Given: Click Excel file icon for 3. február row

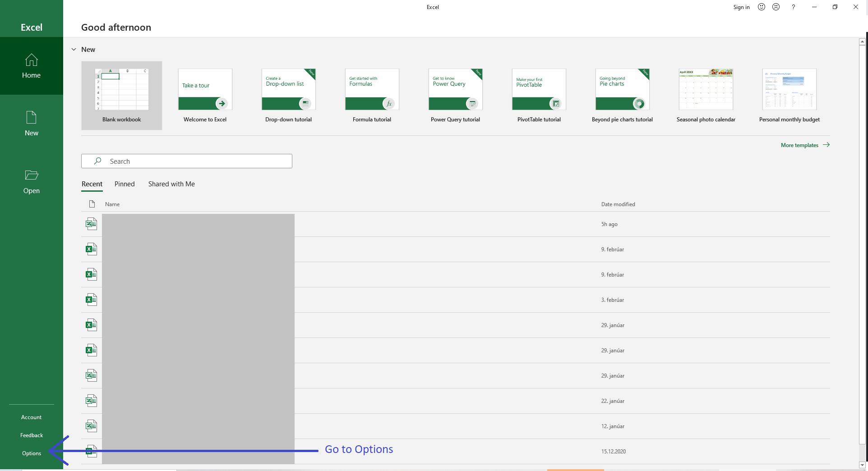Looking at the screenshot, I should click(x=91, y=300).
